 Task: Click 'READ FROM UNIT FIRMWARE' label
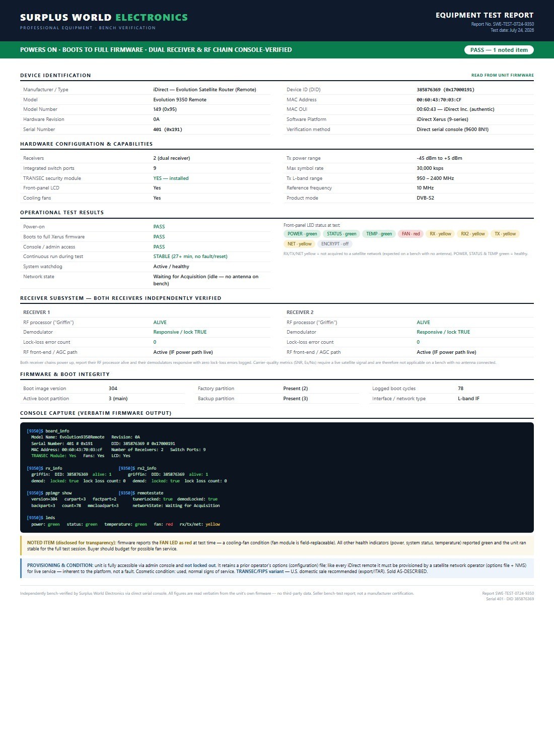click(503, 76)
